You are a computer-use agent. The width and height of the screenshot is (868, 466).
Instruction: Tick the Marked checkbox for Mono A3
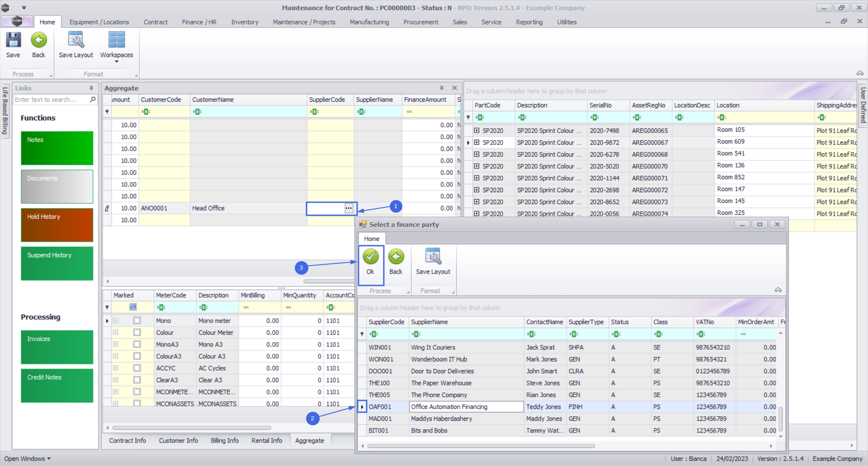tap(137, 344)
